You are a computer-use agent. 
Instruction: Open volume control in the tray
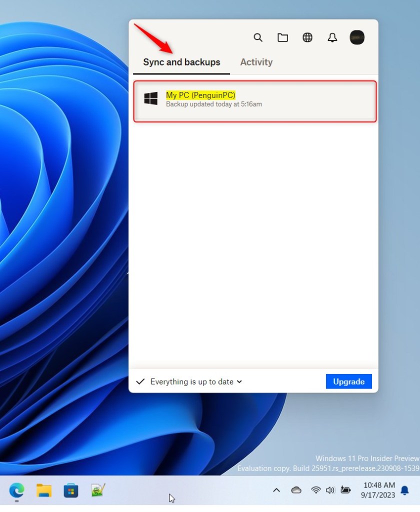[x=330, y=490]
